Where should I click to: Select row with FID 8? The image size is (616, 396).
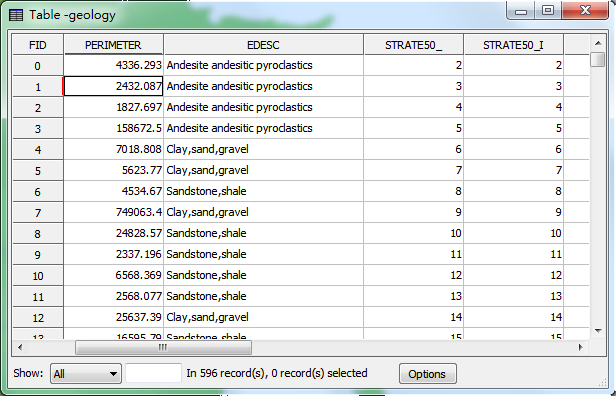coord(38,233)
